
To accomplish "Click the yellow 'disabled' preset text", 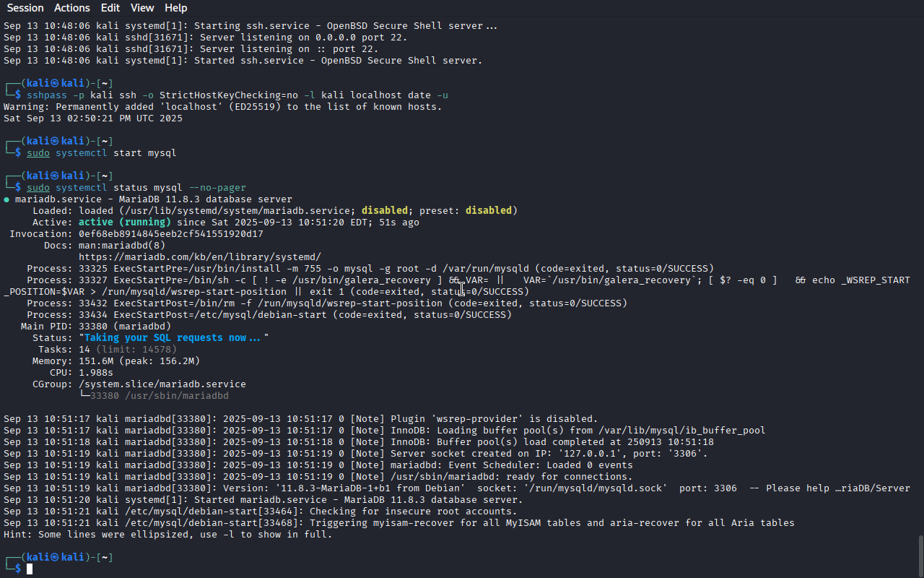I will coord(489,211).
